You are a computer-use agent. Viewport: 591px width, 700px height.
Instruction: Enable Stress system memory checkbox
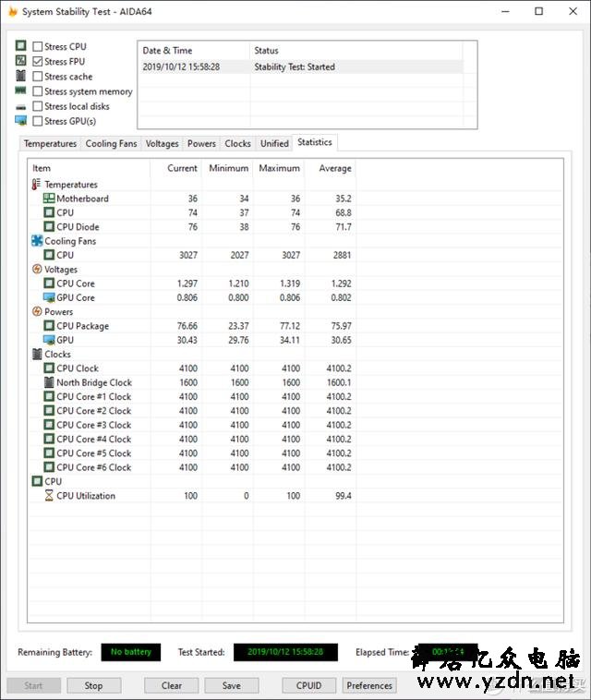(x=38, y=91)
